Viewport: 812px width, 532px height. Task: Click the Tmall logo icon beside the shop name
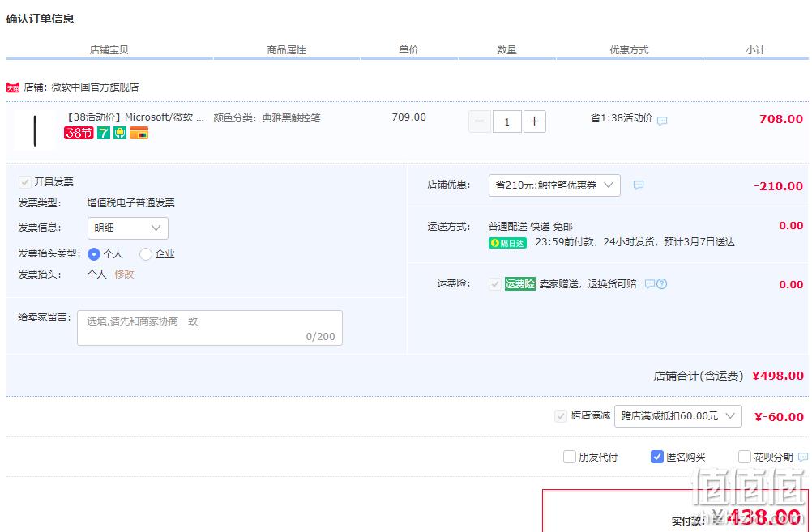point(13,87)
